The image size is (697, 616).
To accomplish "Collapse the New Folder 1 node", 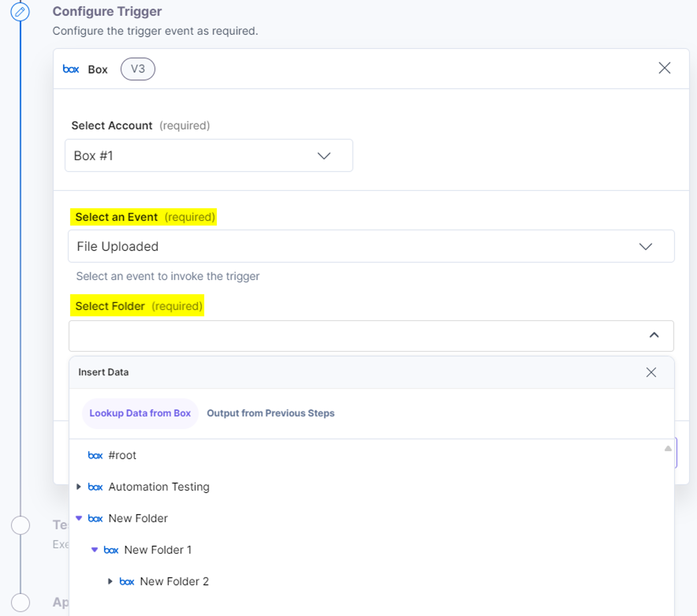I will pyautogui.click(x=94, y=550).
